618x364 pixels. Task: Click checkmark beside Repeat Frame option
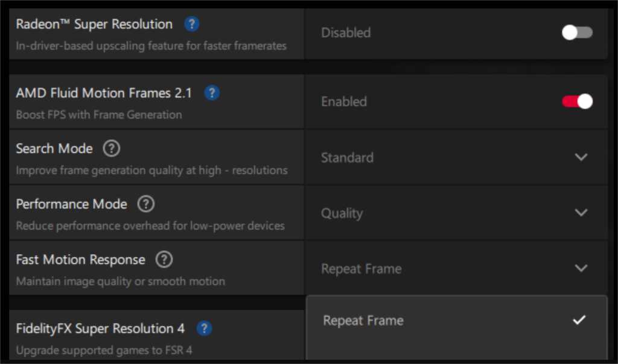tap(579, 320)
